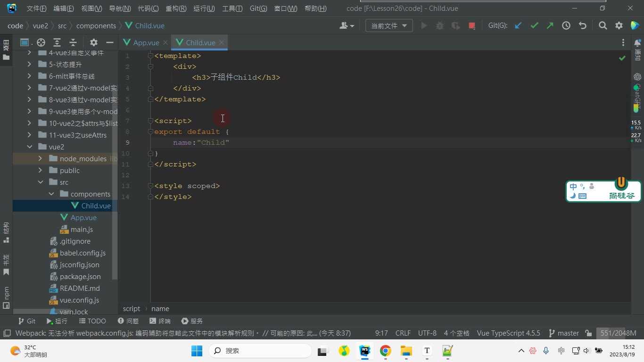This screenshot has width=644, height=362.
Task: Click the Windows taskbar search box
Action: tap(260, 351)
